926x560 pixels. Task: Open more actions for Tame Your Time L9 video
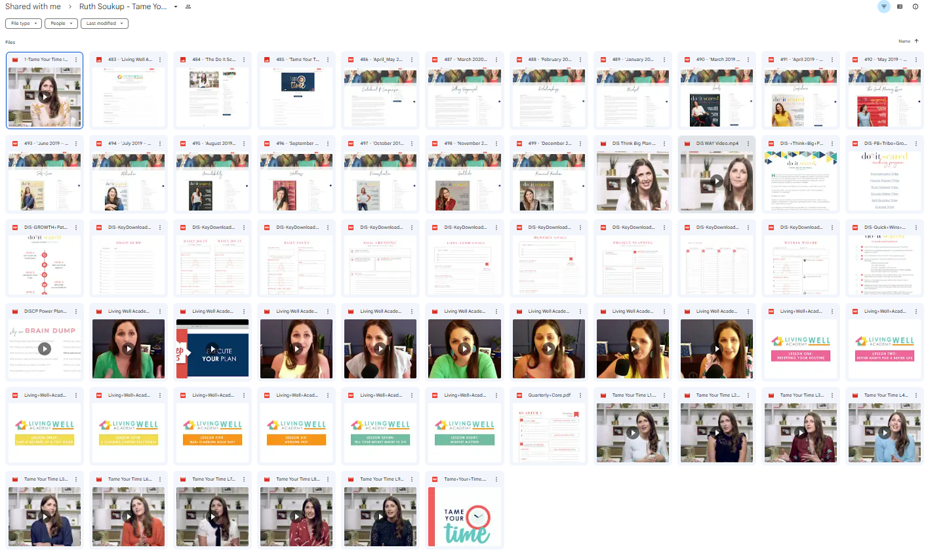412,479
